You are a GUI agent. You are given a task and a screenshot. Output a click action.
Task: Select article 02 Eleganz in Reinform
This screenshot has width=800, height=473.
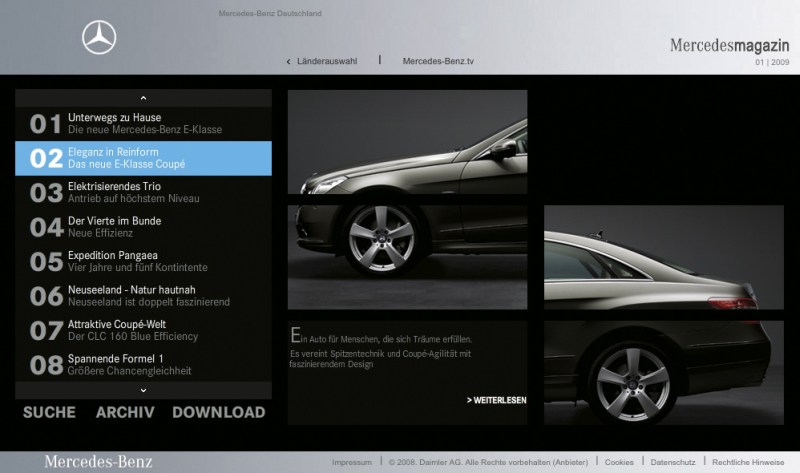(x=143, y=158)
